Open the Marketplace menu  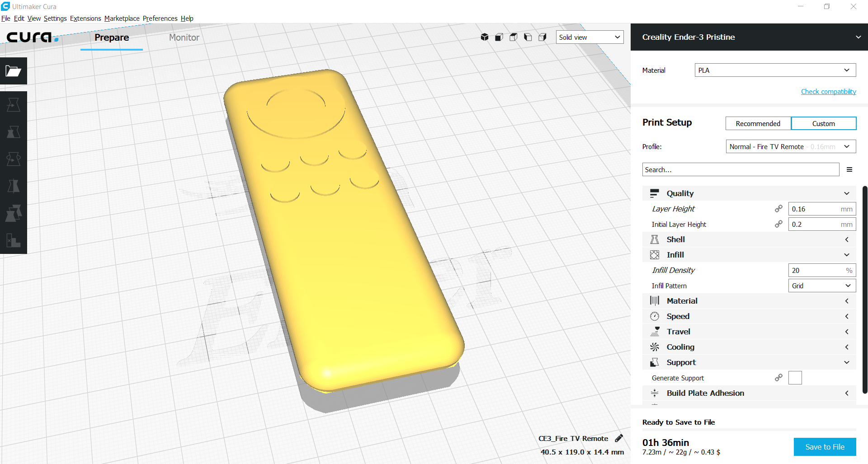(x=122, y=19)
